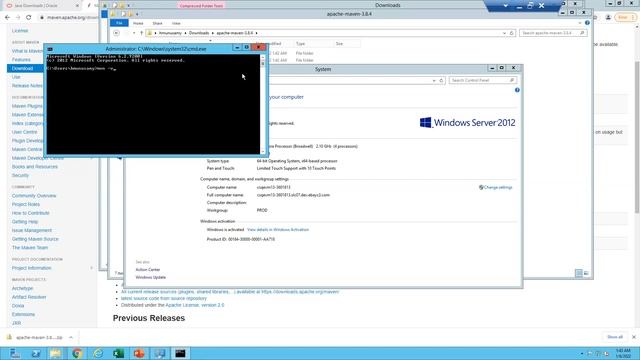Close the Java Downloads Oracle tab
The width and height of the screenshot is (640, 360).
tap(77, 6)
